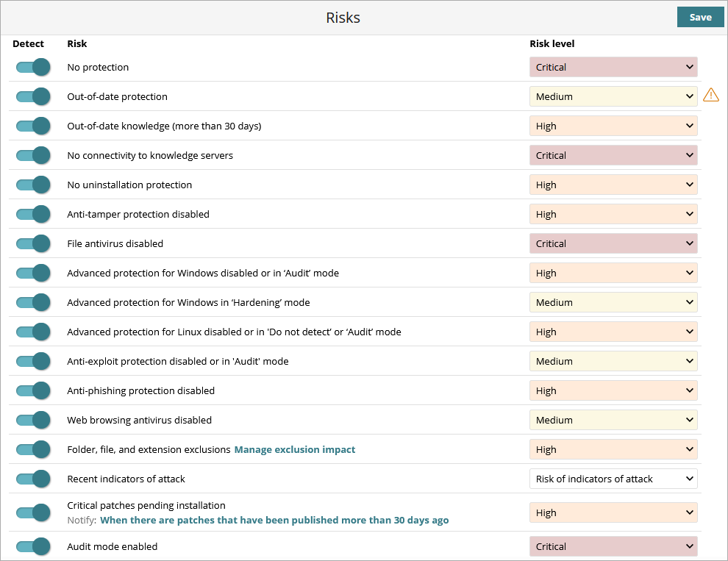Open risk level dropdown for Audit mode enabled
The image size is (728, 561).
click(613, 546)
